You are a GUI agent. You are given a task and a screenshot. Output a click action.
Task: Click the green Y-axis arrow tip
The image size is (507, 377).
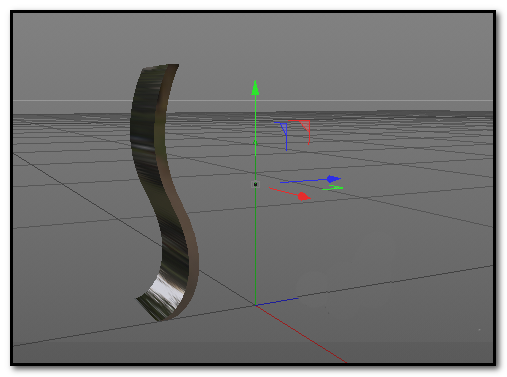255,88
